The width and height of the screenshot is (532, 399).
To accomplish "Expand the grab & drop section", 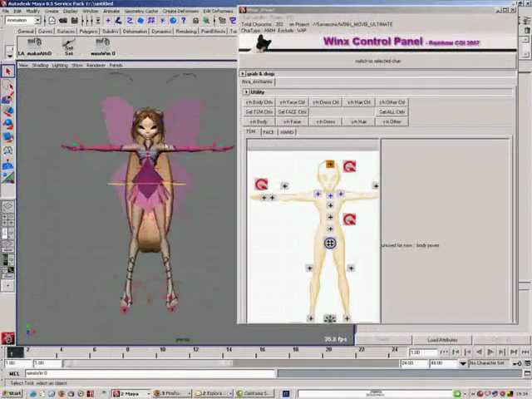I will [x=242, y=74].
